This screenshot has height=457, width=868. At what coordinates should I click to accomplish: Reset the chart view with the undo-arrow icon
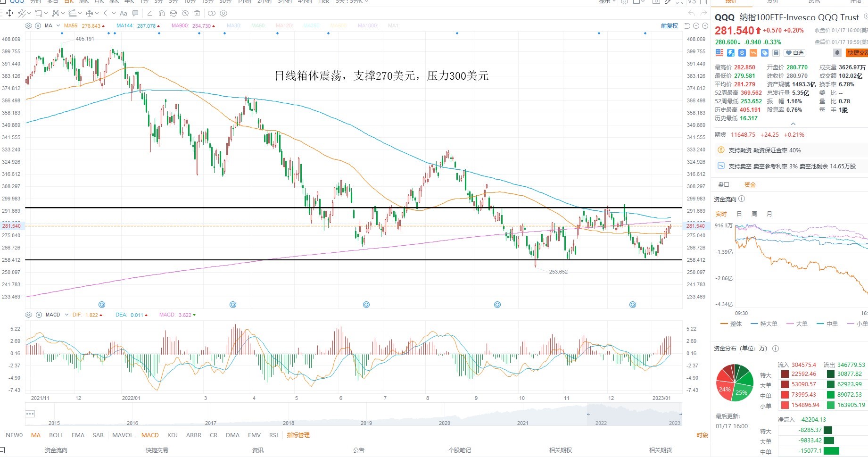[687, 26]
